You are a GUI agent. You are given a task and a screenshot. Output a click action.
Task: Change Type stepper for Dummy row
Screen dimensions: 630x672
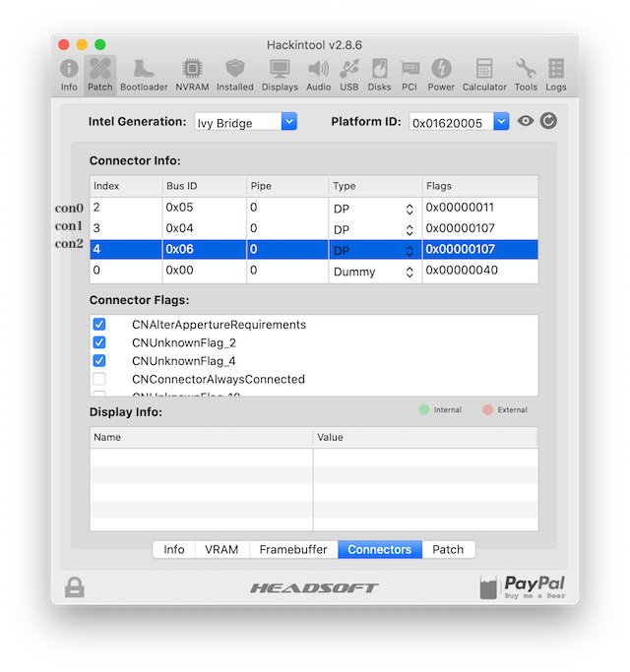tap(409, 273)
